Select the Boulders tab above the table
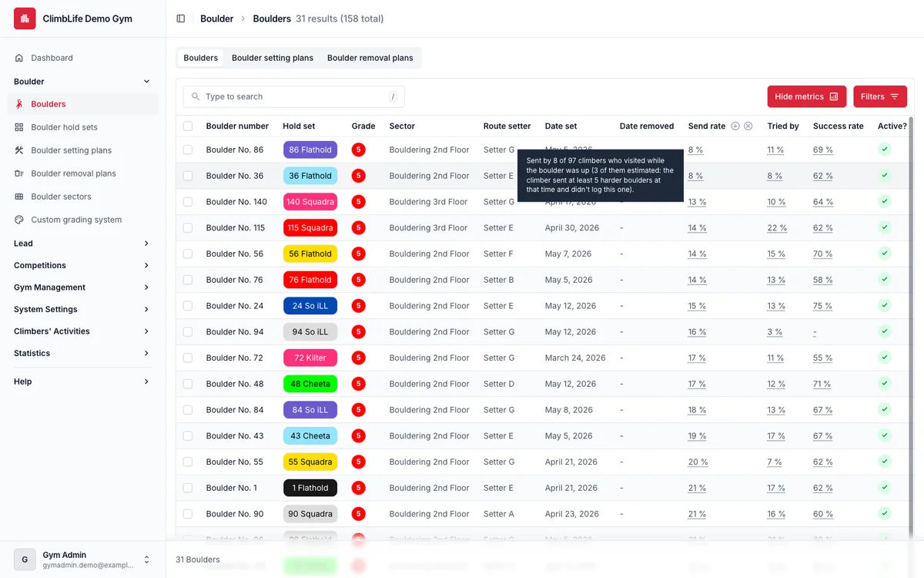The width and height of the screenshot is (924, 578). [201, 58]
